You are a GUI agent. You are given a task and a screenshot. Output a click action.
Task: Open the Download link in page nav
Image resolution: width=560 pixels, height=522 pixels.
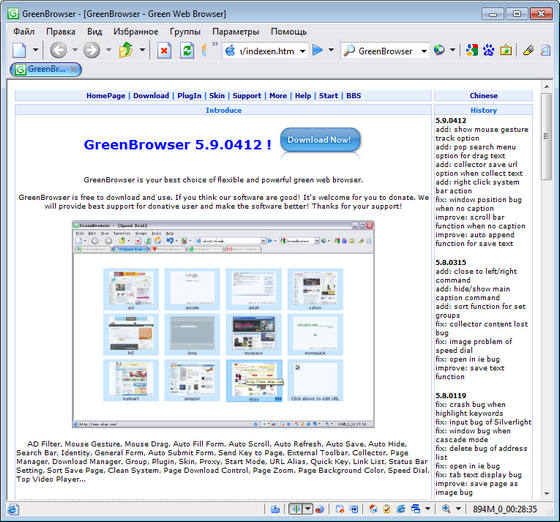[x=151, y=96]
